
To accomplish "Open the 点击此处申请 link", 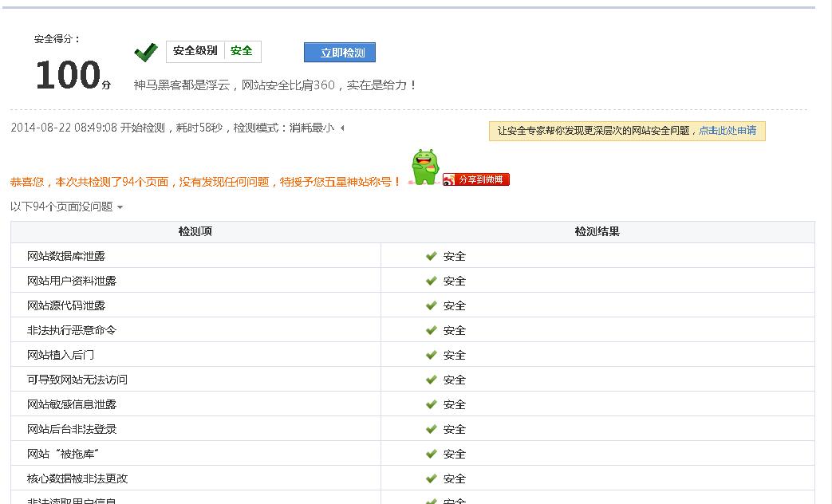I will [728, 131].
